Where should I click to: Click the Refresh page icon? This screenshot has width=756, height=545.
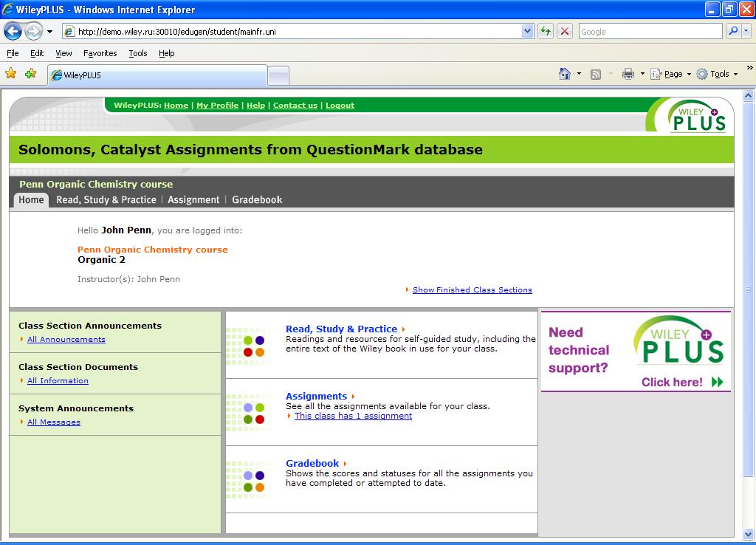point(546,32)
